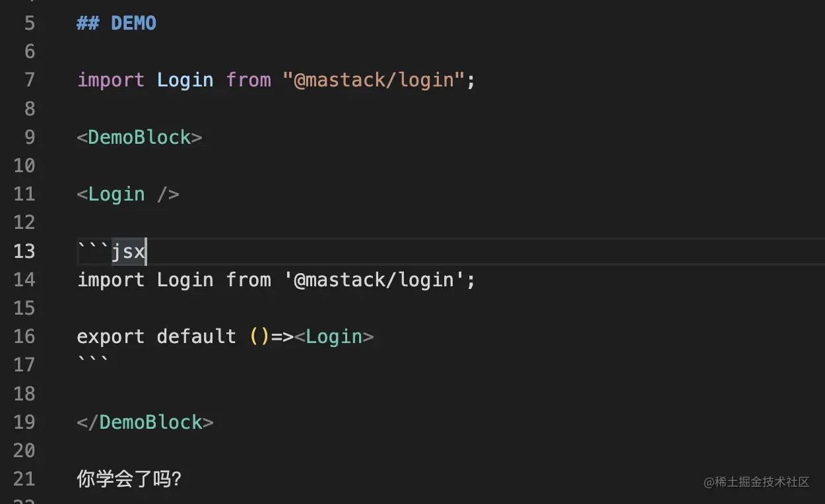825x504 pixels.
Task: Click the opening DemoBlock tag on line 9
Action: 139,137
